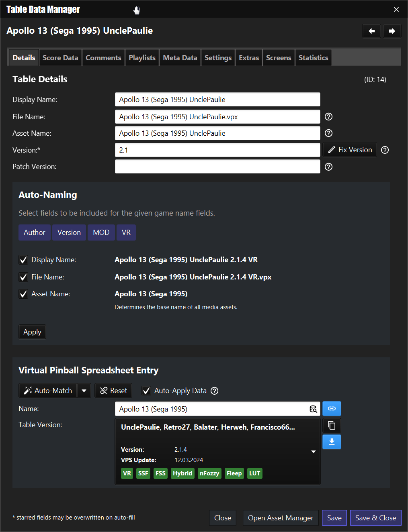
Task: Click Save & Close
Action: [375, 518]
